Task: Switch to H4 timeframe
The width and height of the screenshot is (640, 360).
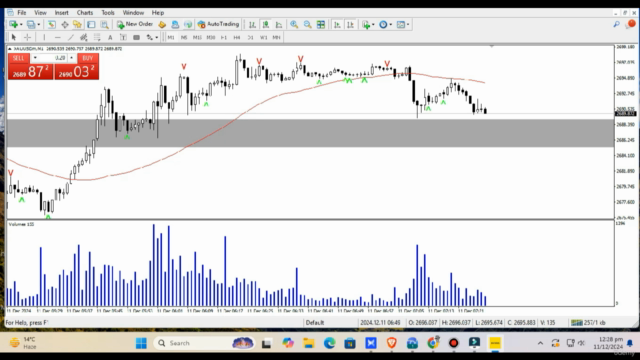Action: tap(237, 37)
